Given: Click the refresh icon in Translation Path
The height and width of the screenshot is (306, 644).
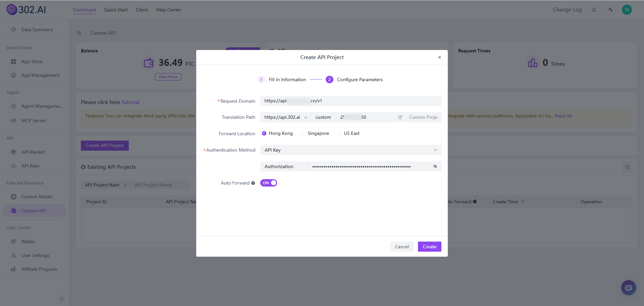Looking at the screenshot, I should pos(400,117).
